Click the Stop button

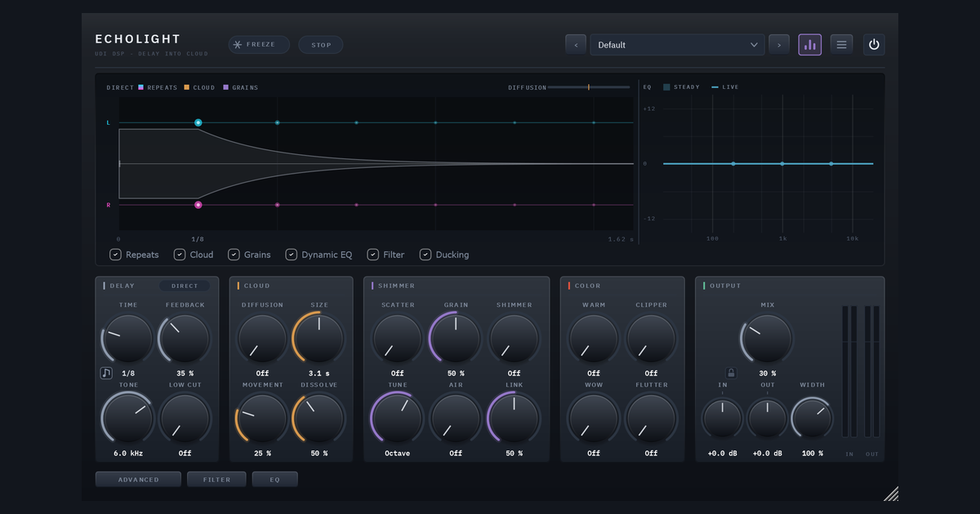point(321,45)
